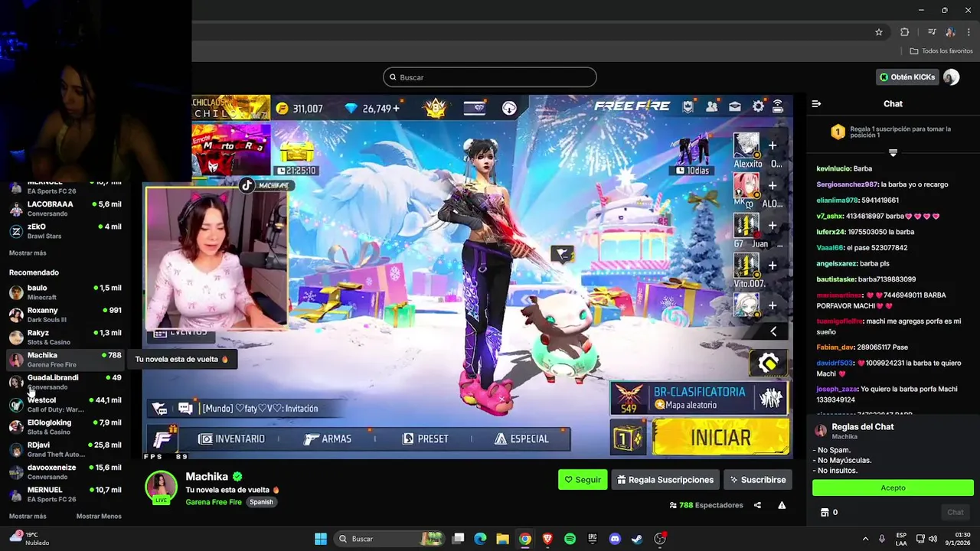
Task: Collapse the friend list with the left chevron
Action: coord(773,331)
